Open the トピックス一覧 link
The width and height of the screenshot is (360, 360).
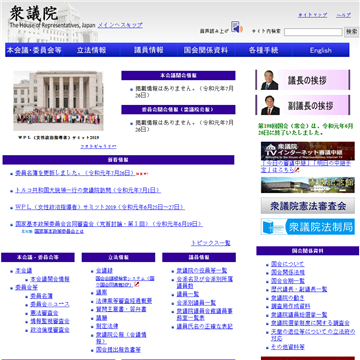click(211, 243)
